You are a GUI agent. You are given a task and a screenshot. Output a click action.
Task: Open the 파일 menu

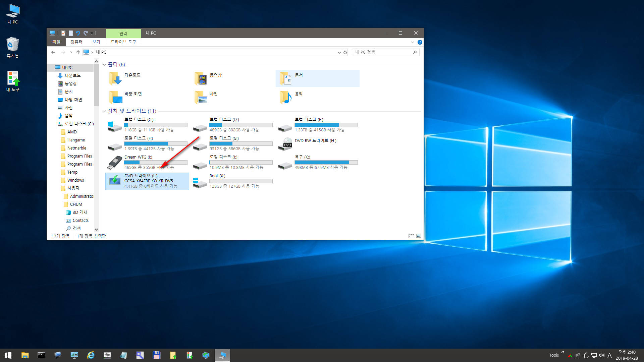(56, 42)
